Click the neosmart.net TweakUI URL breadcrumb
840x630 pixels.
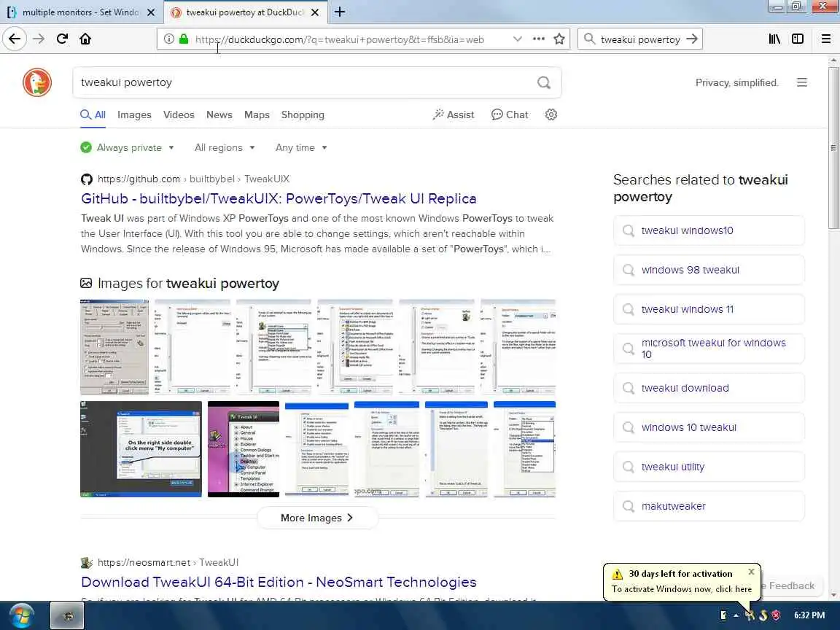(168, 562)
